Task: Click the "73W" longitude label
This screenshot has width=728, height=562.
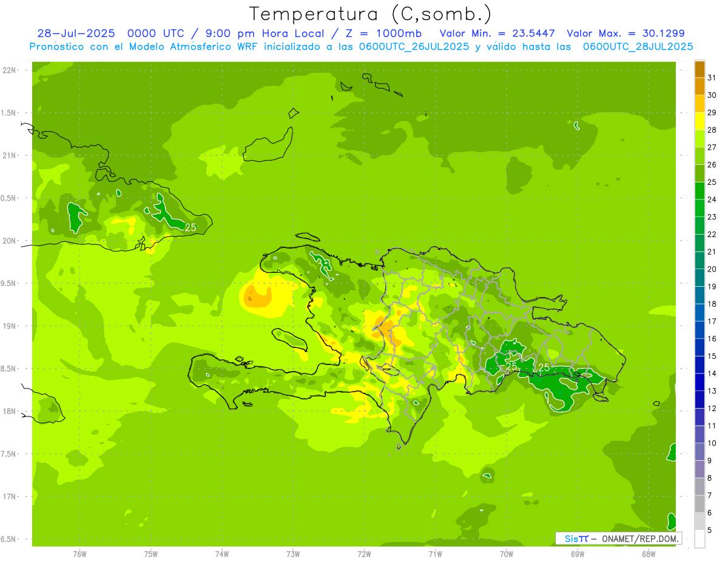Action: click(x=293, y=554)
